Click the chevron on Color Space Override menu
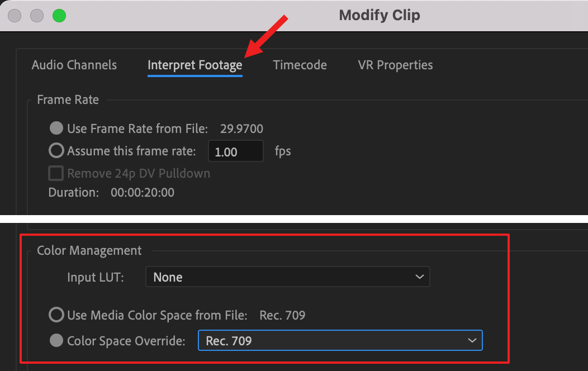 (472, 340)
